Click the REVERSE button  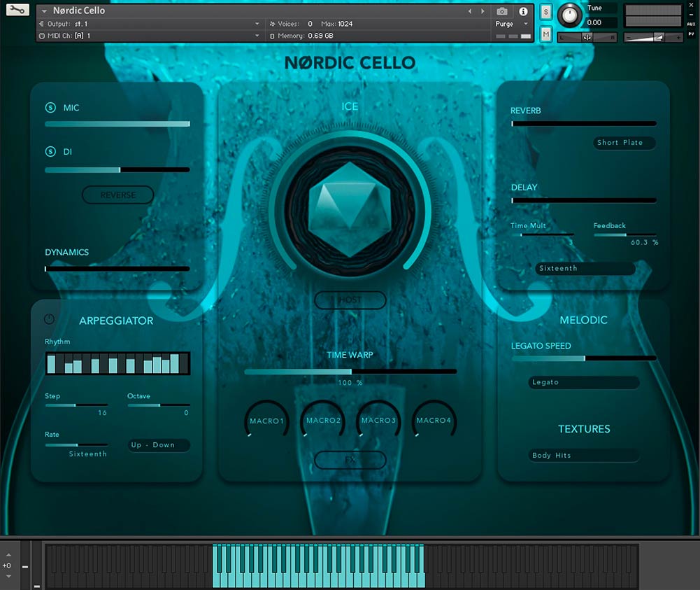pyautogui.click(x=117, y=195)
